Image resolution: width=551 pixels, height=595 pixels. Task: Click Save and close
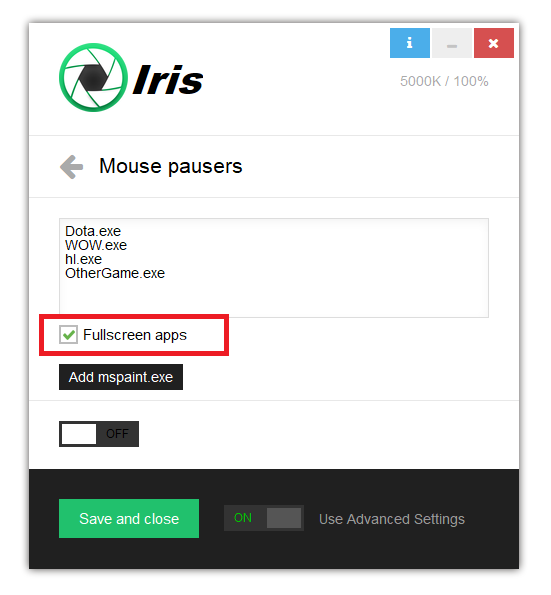[x=129, y=518]
